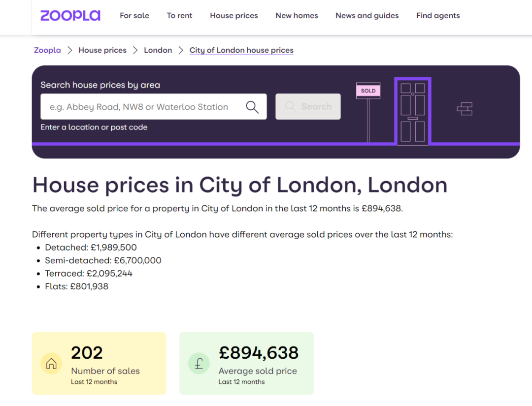
Task: Click the pound icon beside Average sold price
Action: tap(199, 364)
